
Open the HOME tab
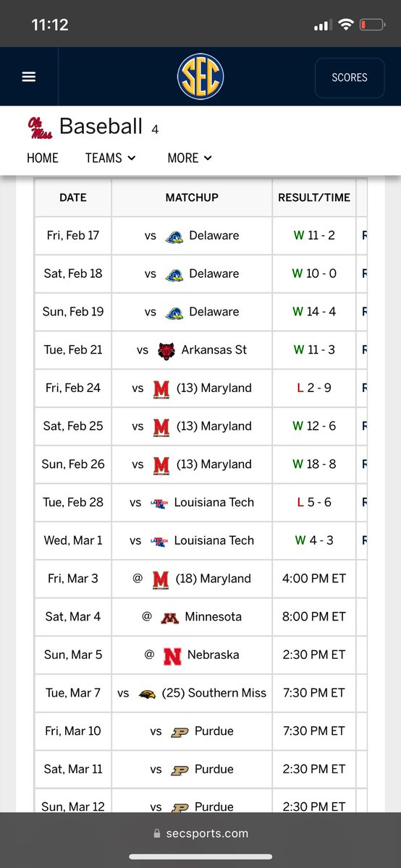43,158
